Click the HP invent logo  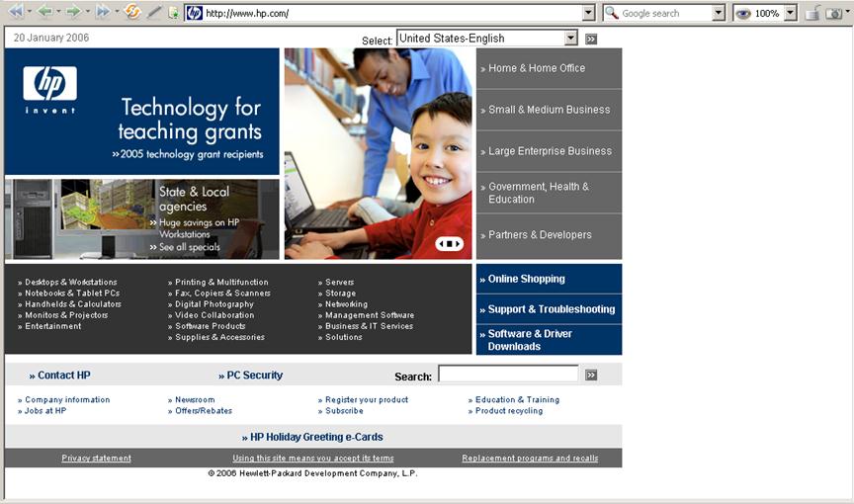point(49,90)
